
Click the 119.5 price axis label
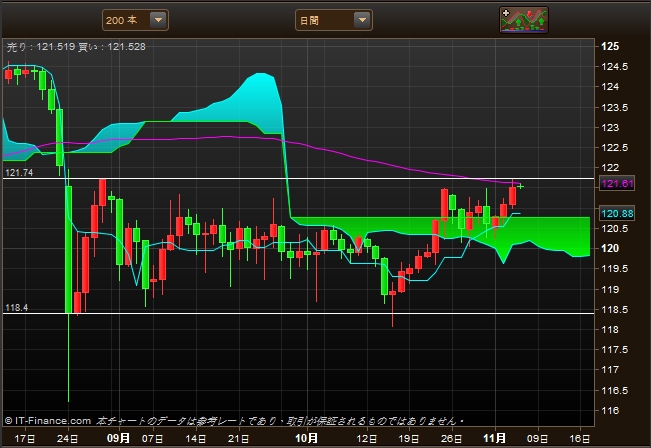614,269
